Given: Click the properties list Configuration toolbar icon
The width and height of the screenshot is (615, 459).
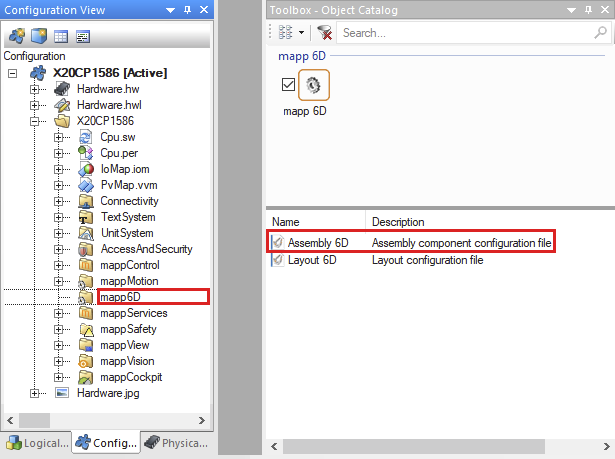Looking at the screenshot, I should pos(83,36).
